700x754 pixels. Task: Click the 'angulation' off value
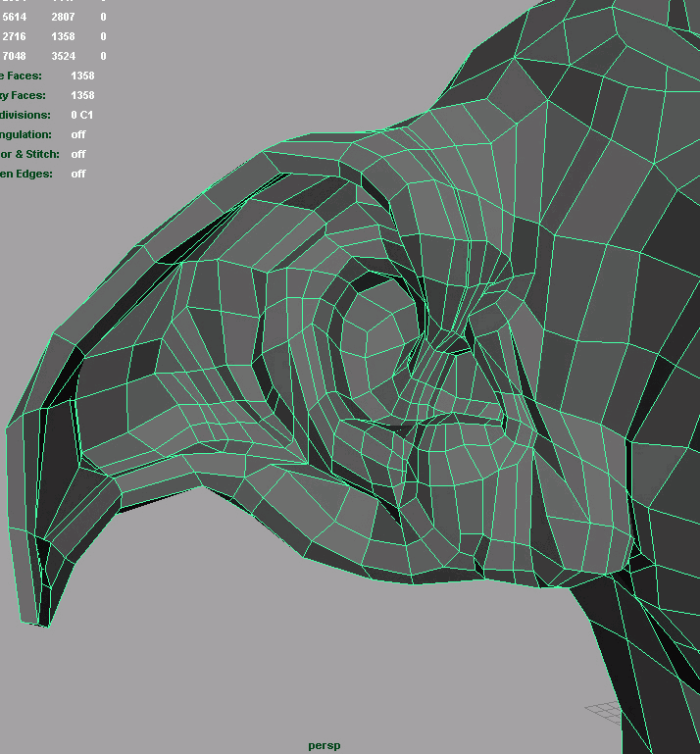[x=78, y=134]
